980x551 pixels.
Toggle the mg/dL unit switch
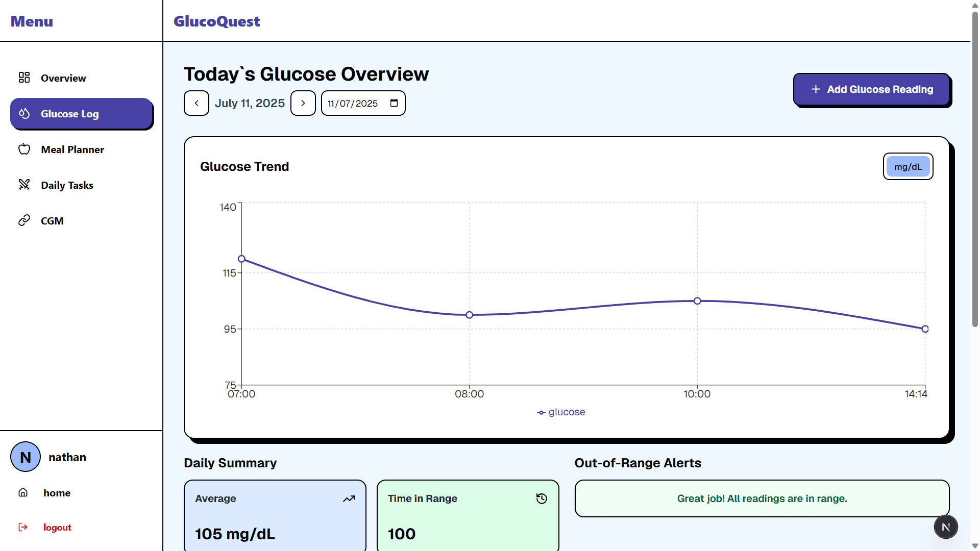click(x=908, y=166)
